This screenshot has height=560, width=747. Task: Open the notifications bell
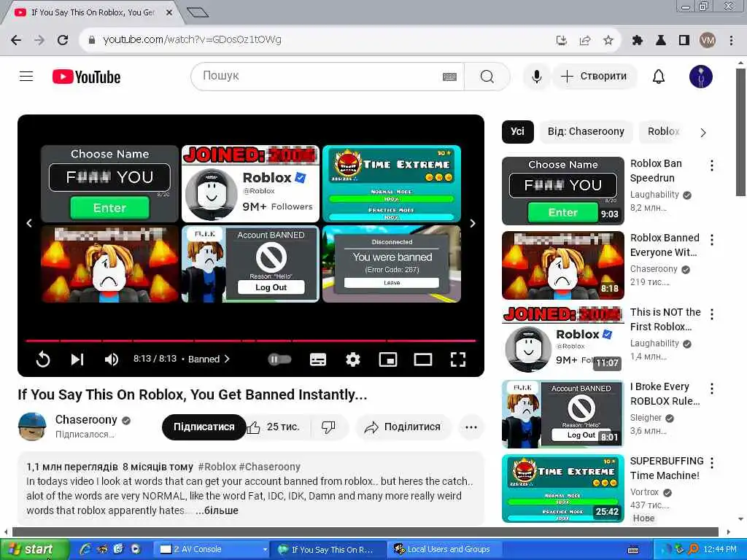point(659,76)
